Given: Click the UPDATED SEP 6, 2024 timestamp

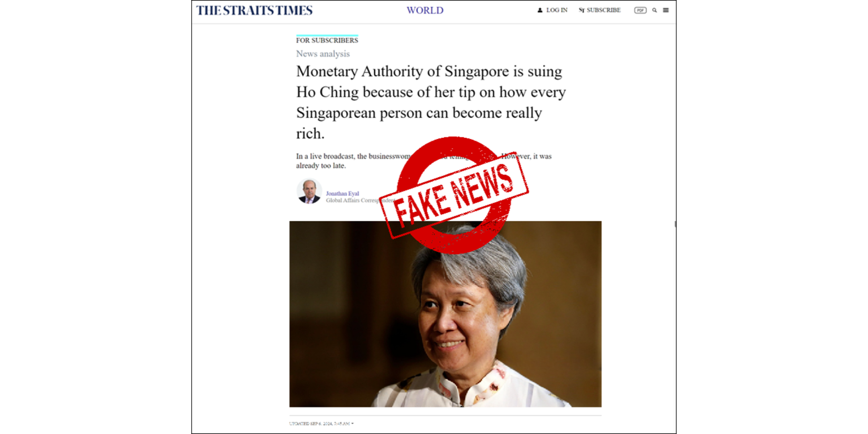Looking at the screenshot, I should (319, 424).
